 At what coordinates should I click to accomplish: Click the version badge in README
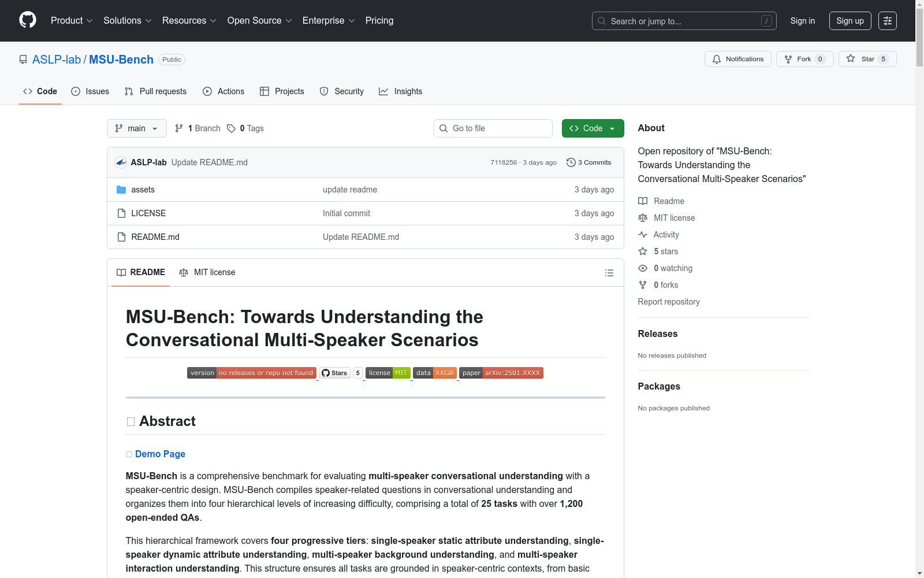click(x=252, y=373)
